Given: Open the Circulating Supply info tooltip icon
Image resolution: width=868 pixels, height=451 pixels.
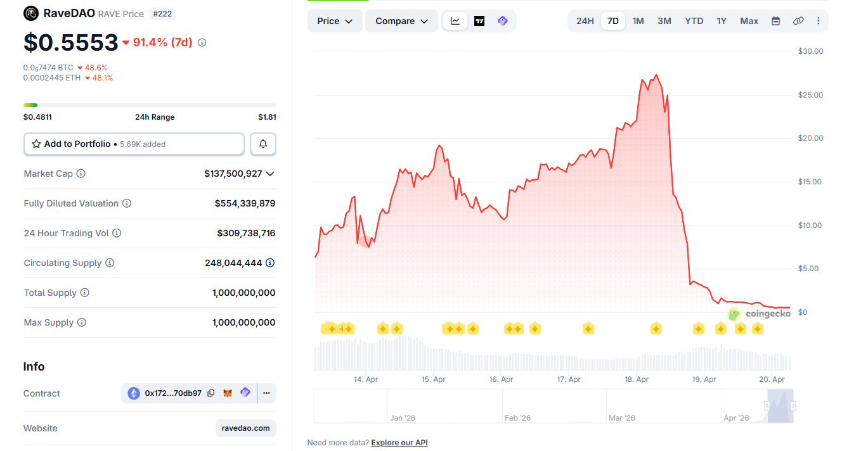Looking at the screenshot, I should pyautogui.click(x=109, y=263).
